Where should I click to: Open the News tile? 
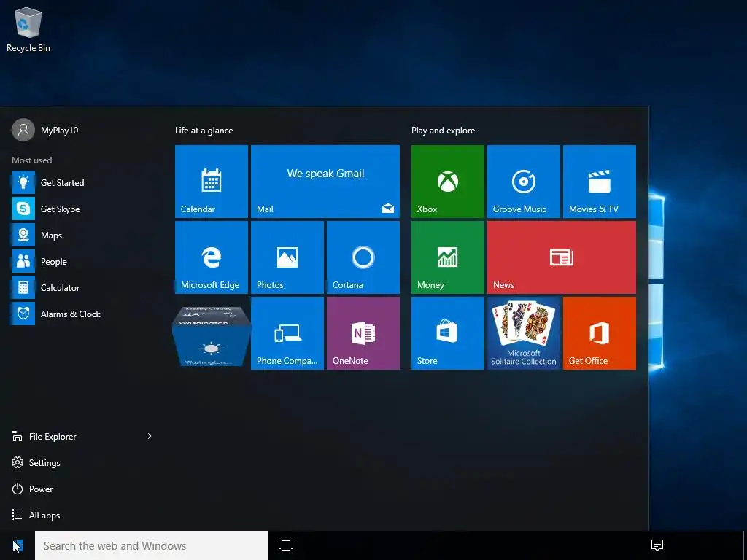tap(561, 257)
